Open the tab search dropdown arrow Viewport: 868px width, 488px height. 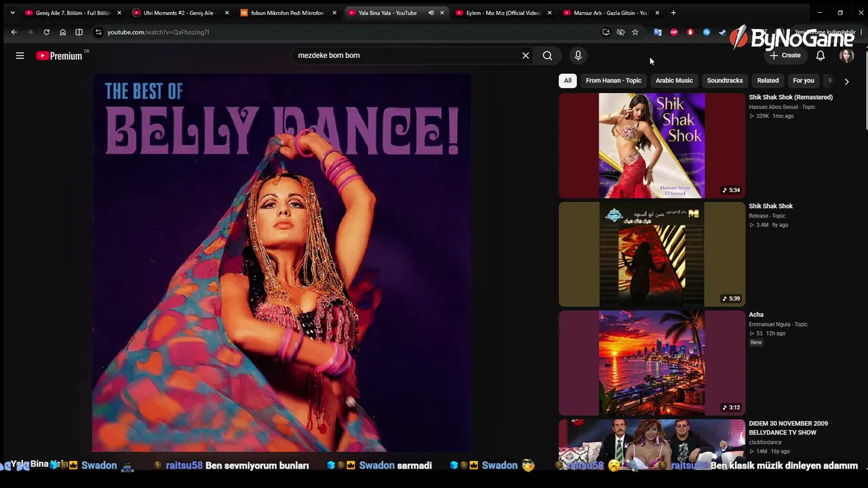pos(12,13)
